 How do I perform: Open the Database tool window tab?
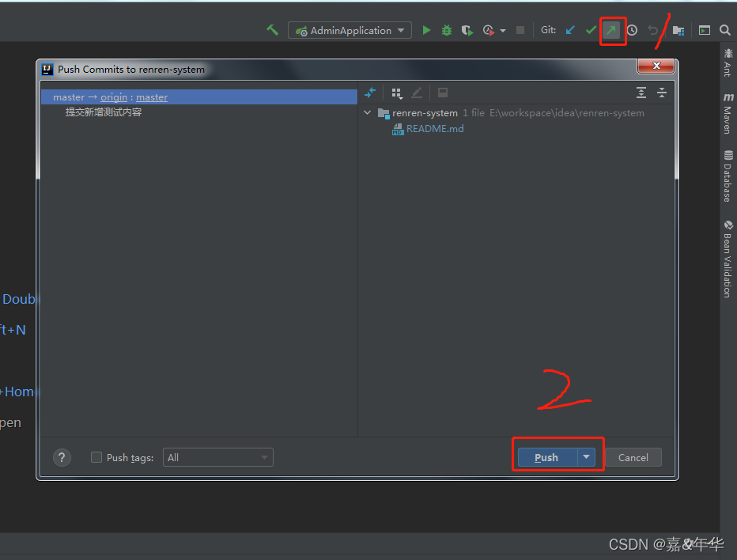(728, 176)
